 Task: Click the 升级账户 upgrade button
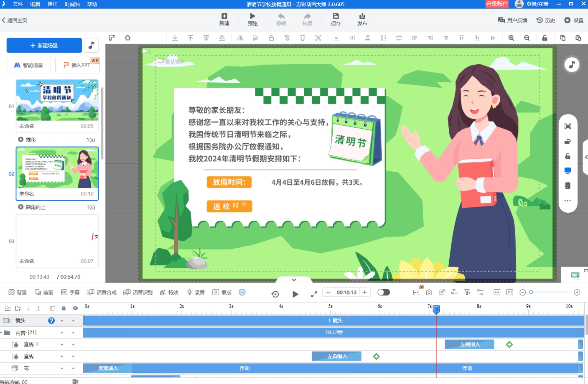497,4
